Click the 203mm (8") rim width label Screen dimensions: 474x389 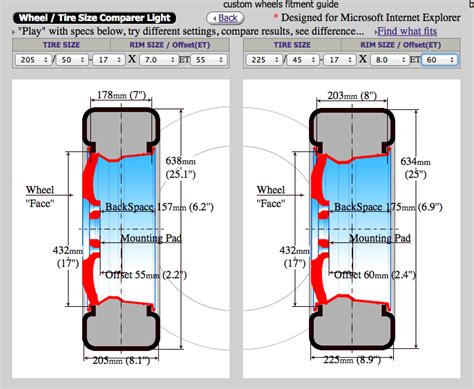[352, 96]
